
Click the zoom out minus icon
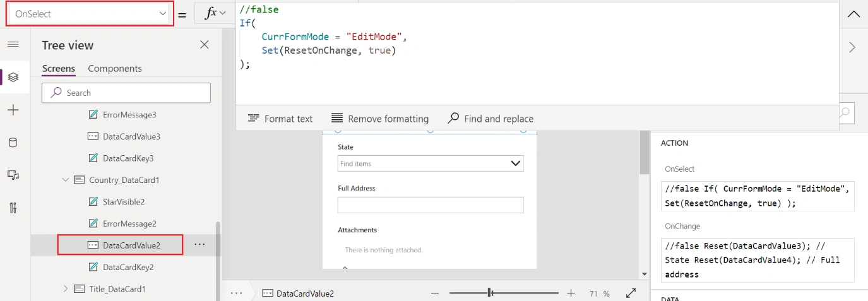(x=435, y=293)
